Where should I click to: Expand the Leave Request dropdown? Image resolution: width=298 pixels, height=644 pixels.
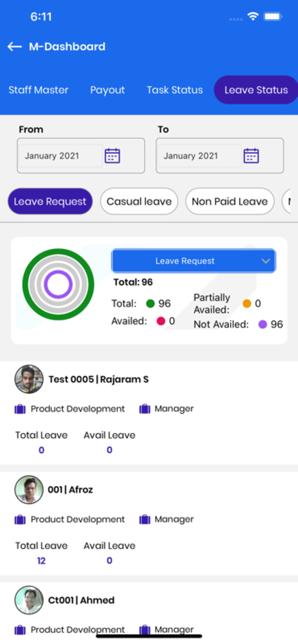(x=194, y=261)
